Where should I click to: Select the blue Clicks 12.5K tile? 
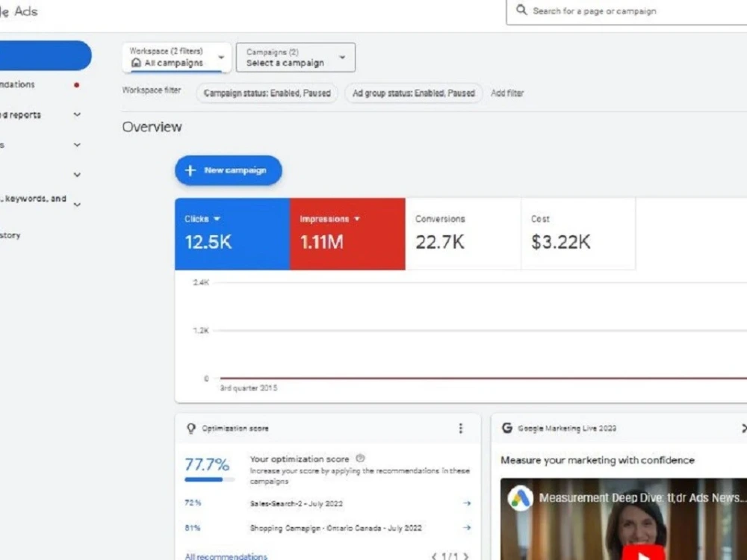click(x=232, y=234)
